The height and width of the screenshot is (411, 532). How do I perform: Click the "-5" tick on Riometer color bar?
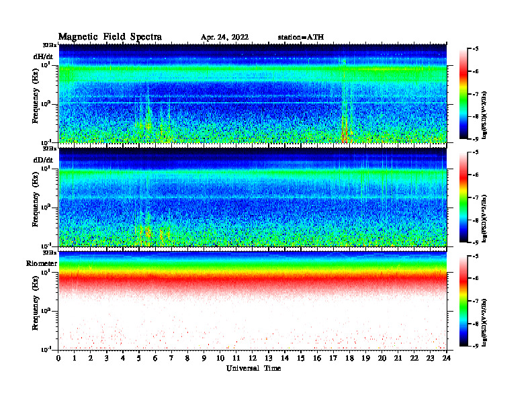(476, 256)
